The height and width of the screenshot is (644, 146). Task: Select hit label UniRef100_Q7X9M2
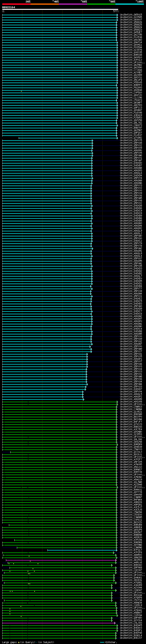pos(131,138)
